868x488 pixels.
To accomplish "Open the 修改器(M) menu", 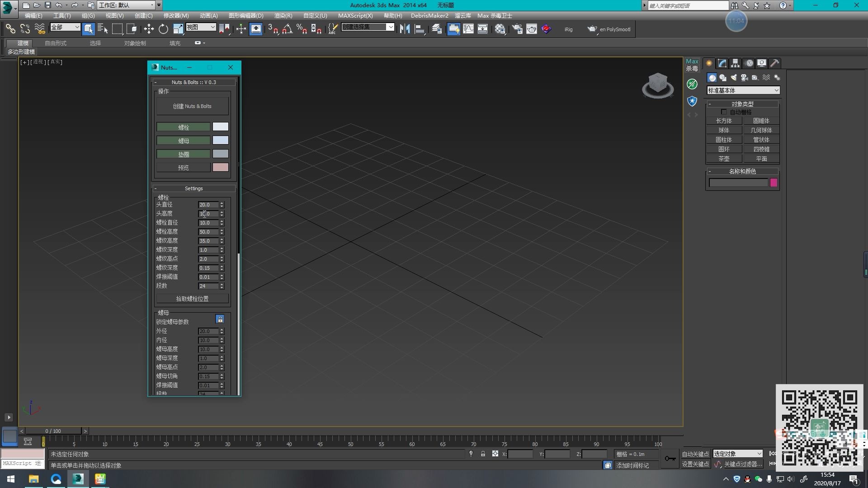I will pos(176,15).
